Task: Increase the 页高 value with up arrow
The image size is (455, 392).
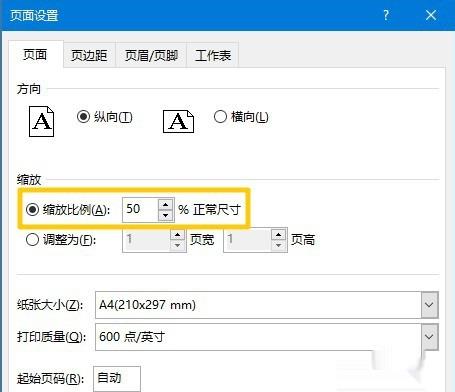Action: point(279,235)
